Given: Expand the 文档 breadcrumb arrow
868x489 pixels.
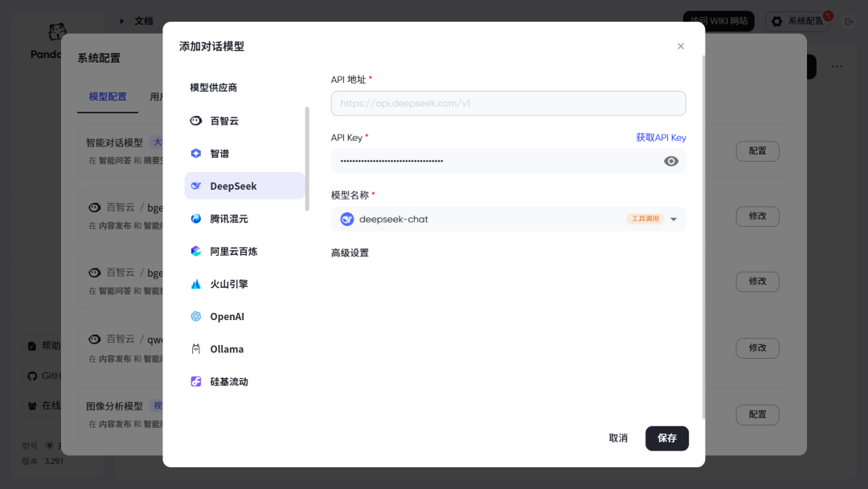Looking at the screenshot, I should pyautogui.click(x=122, y=21).
